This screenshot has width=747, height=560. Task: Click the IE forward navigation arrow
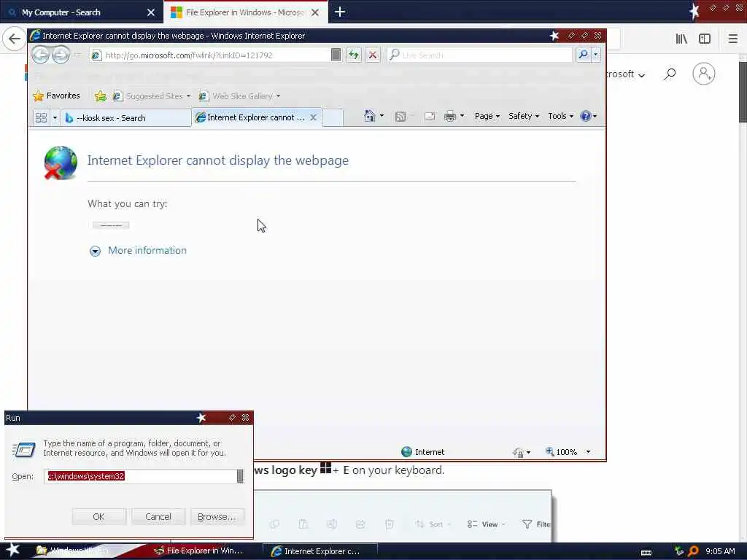click(x=61, y=55)
